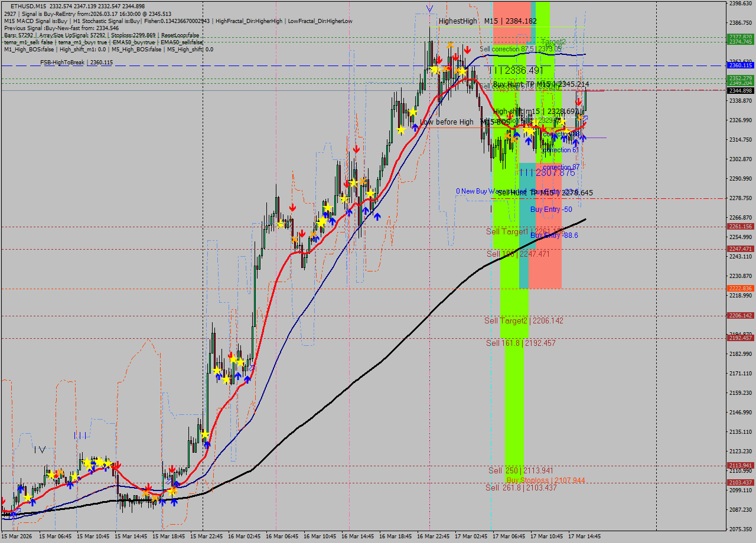The image size is (756, 543).
Task: Click the blue V wave marker at chart top
Action: pos(429,8)
